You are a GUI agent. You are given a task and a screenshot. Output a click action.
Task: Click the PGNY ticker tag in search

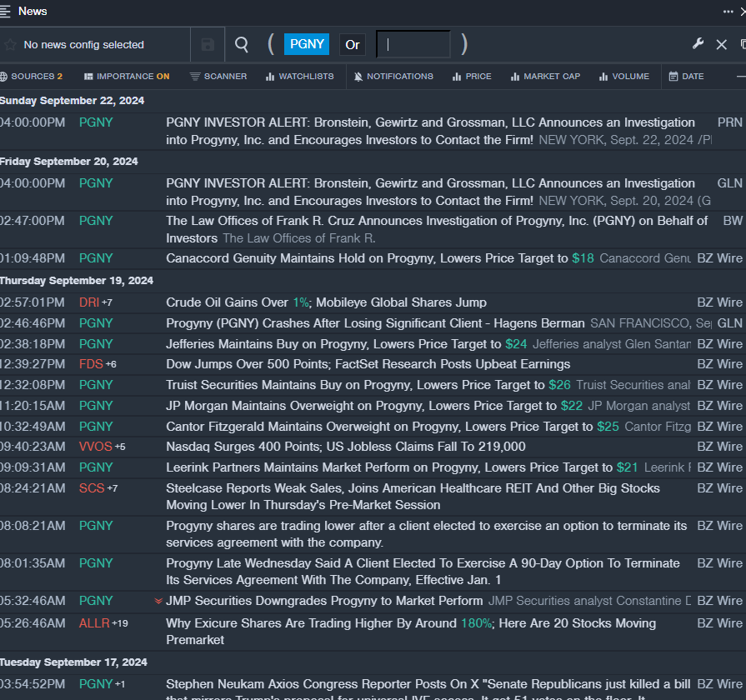307,45
